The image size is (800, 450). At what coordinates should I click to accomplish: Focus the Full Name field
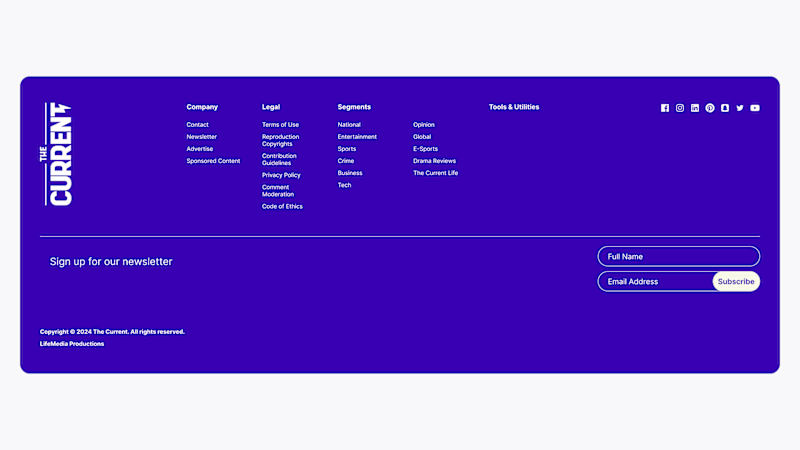coord(679,257)
